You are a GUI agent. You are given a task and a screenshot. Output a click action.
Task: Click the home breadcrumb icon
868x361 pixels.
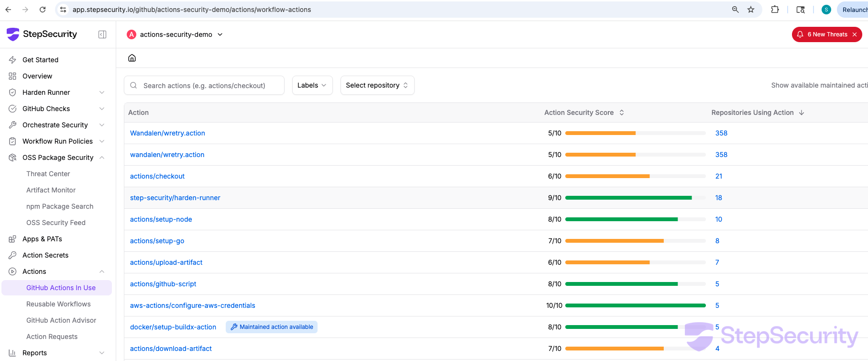132,58
